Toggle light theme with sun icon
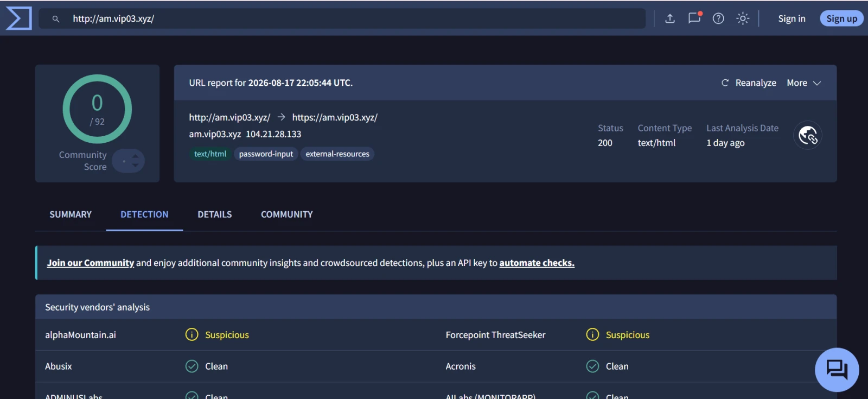 743,18
